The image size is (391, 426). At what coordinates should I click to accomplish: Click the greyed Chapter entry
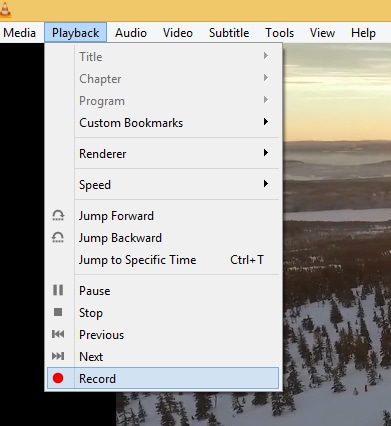click(x=163, y=79)
